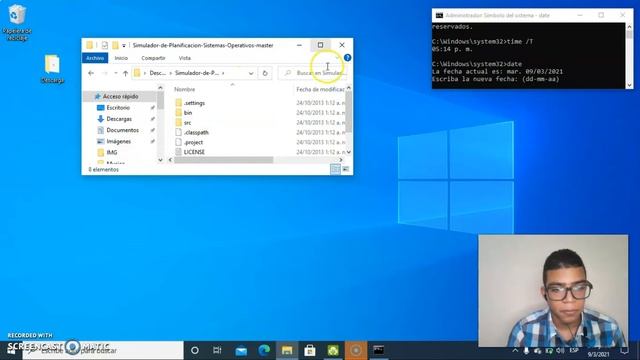Open the Quick Access Toolbar customize dropdown
640x360 pixels.
(x=124, y=45)
